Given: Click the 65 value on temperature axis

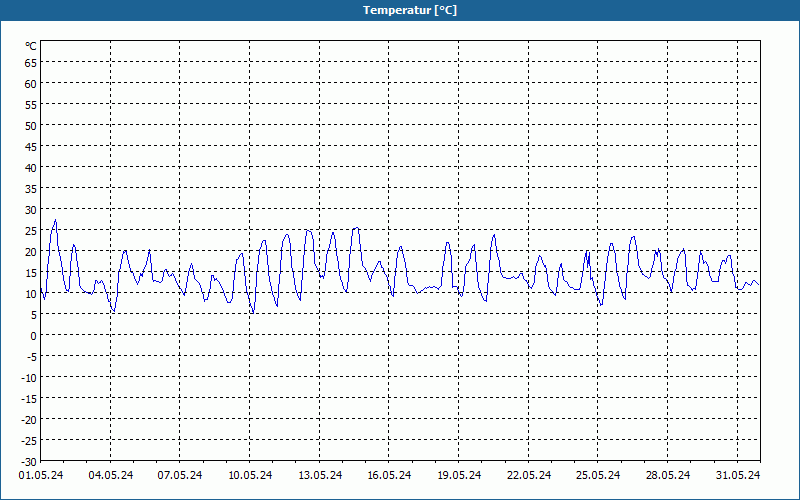Looking at the screenshot, I should coord(31,63).
